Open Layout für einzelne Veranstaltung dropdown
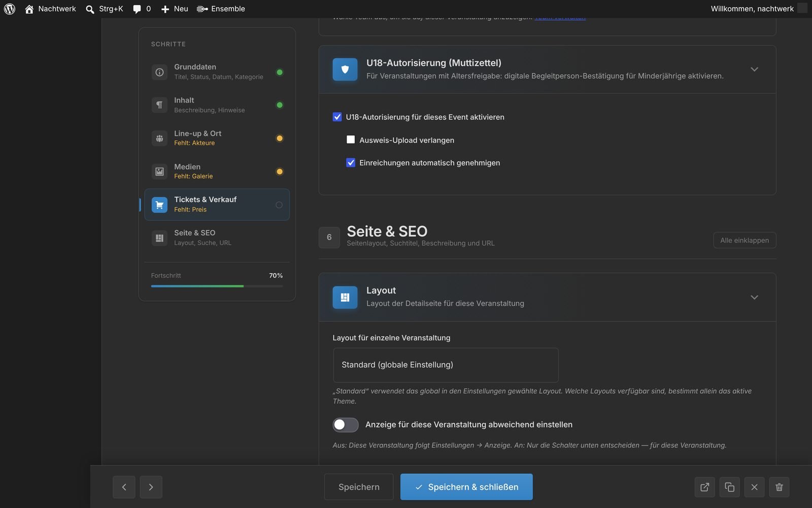The image size is (812, 508). [x=446, y=365]
